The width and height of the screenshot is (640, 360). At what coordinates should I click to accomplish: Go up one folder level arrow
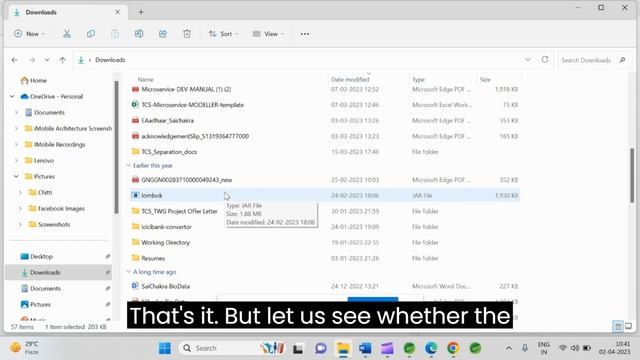(x=62, y=60)
